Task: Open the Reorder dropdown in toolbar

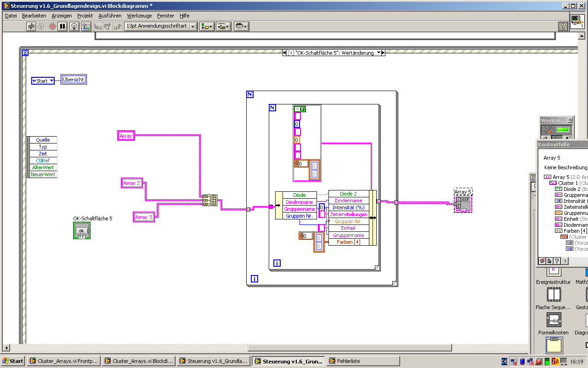Action: [x=241, y=27]
